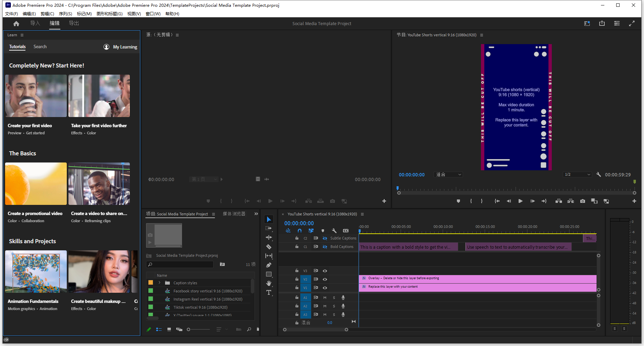
Task: Add marker in program monitor
Action: coord(458,201)
